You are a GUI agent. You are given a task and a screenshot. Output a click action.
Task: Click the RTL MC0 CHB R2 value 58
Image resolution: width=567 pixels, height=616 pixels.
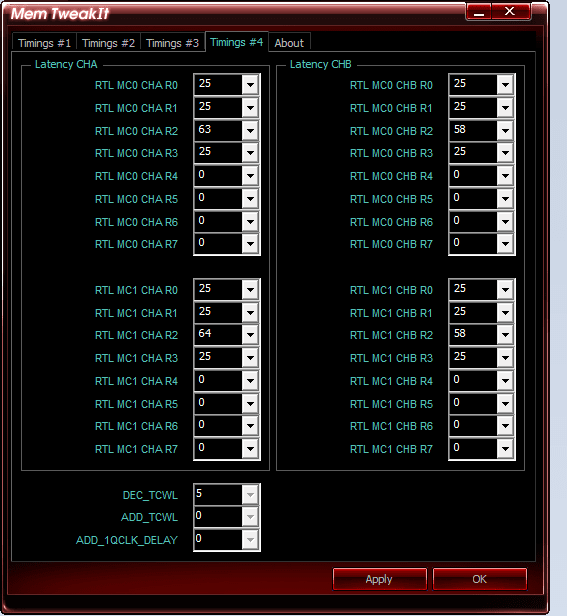460,129
